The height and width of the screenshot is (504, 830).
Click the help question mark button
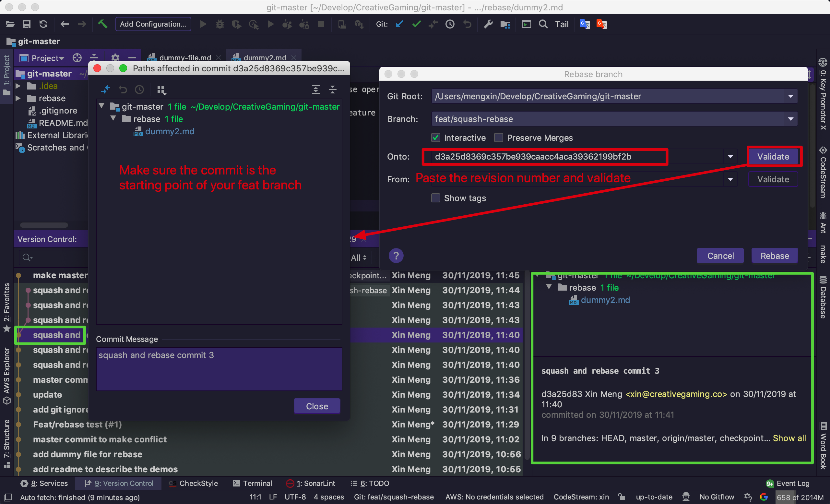tap(396, 256)
